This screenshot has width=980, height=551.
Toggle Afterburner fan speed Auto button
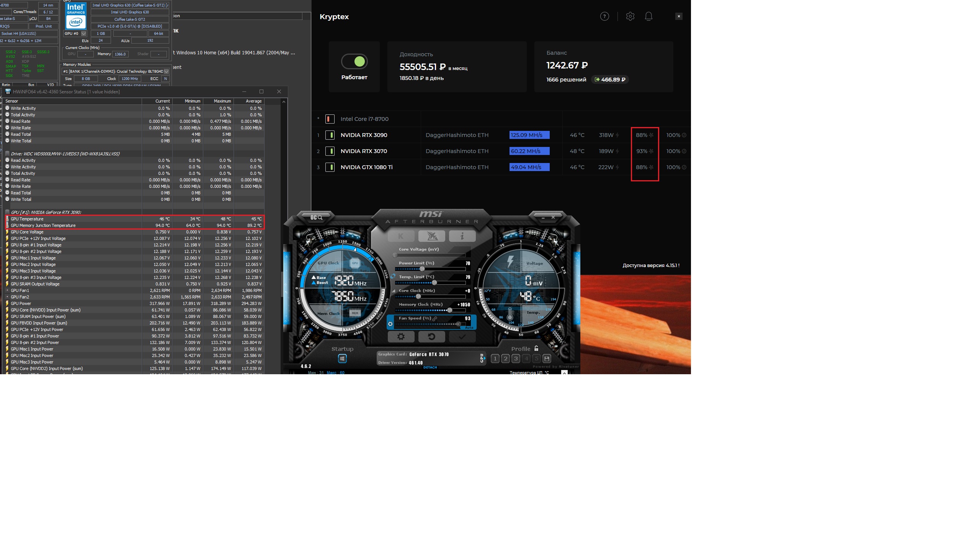coord(469,328)
